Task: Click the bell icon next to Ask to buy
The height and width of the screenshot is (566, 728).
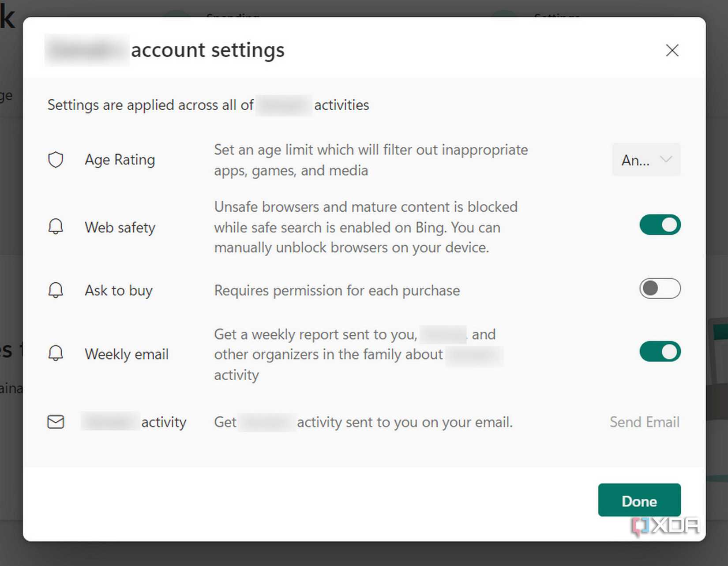Action: point(56,290)
